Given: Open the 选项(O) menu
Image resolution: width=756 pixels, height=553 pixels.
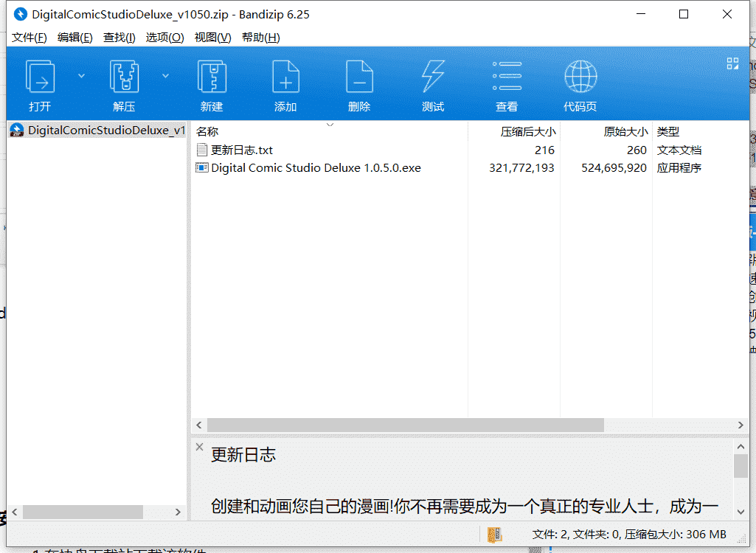Looking at the screenshot, I should [x=165, y=38].
